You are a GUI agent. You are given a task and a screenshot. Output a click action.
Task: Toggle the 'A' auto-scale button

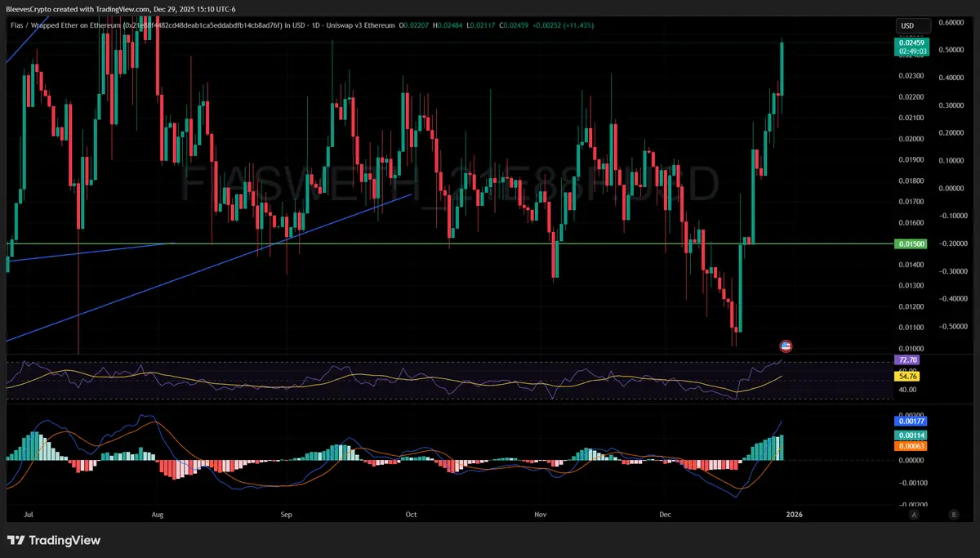(914, 515)
